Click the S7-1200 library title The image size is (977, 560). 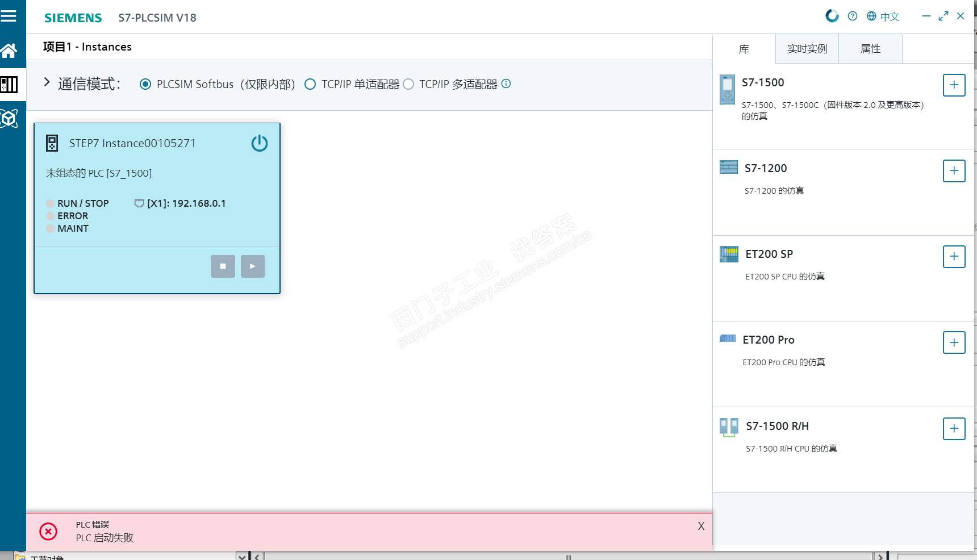click(766, 168)
